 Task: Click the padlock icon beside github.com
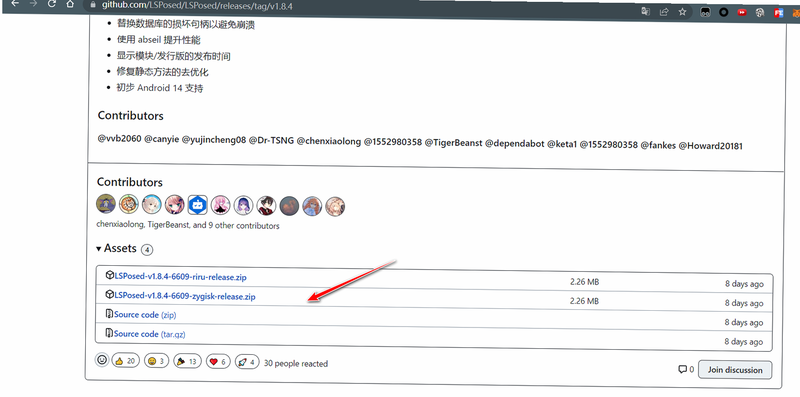click(x=93, y=5)
